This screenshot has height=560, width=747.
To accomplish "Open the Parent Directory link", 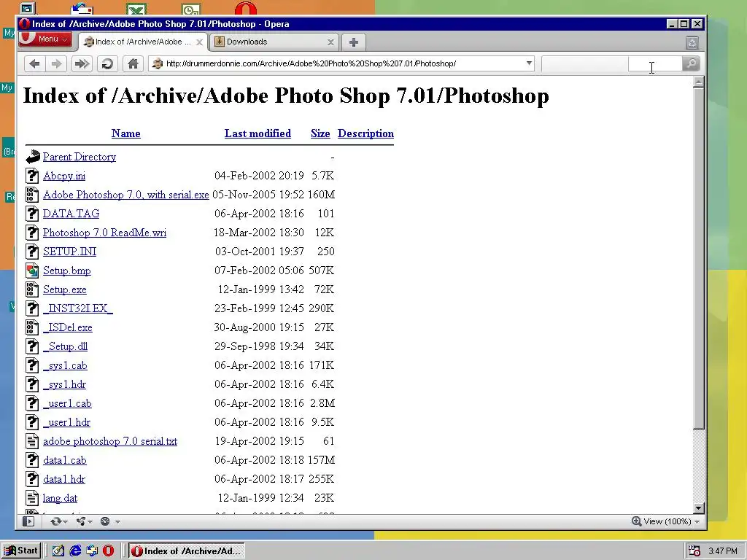I will (80, 157).
